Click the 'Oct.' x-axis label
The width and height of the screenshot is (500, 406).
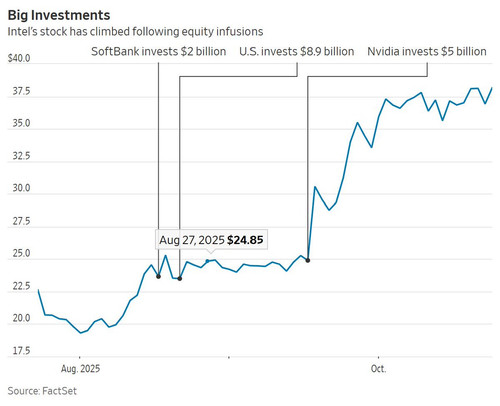[378, 369]
